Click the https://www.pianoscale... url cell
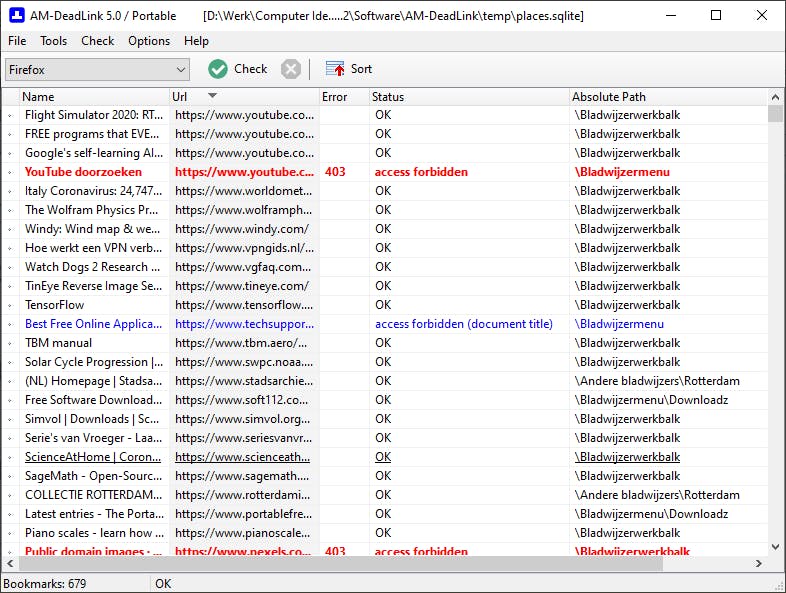Image resolution: width=786 pixels, height=593 pixels. [243, 533]
